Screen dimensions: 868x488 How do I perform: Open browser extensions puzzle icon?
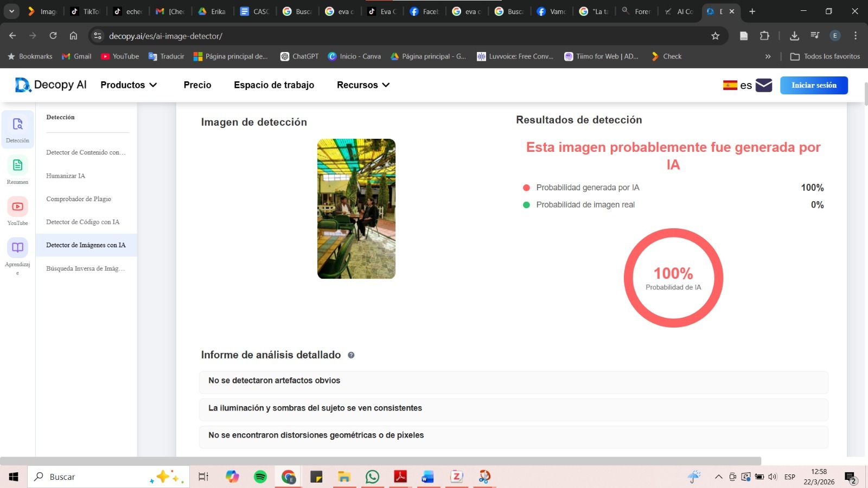764,36
